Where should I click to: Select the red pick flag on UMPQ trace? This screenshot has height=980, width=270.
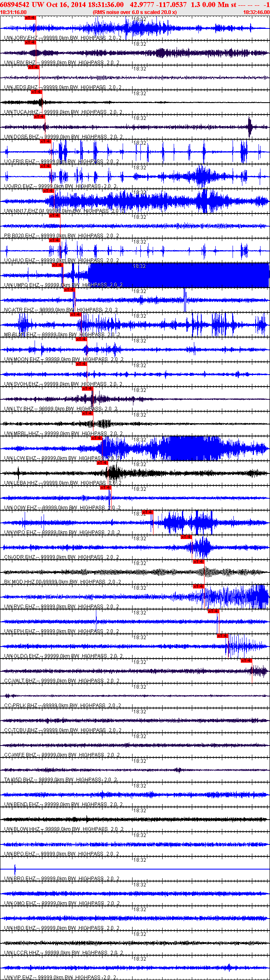click(x=57, y=265)
